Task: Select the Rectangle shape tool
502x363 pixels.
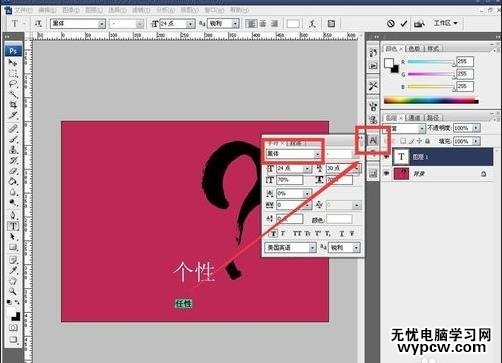Action: [x=13, y=247]
